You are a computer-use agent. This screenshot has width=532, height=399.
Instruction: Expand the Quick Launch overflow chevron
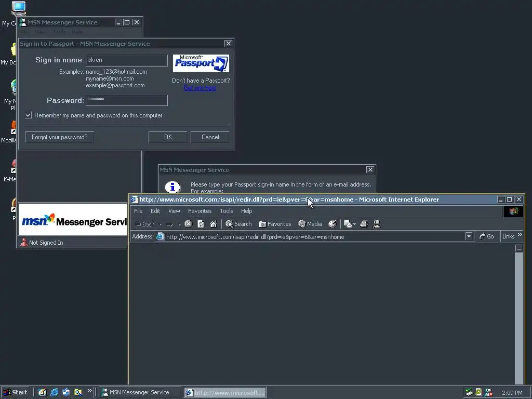89,391
